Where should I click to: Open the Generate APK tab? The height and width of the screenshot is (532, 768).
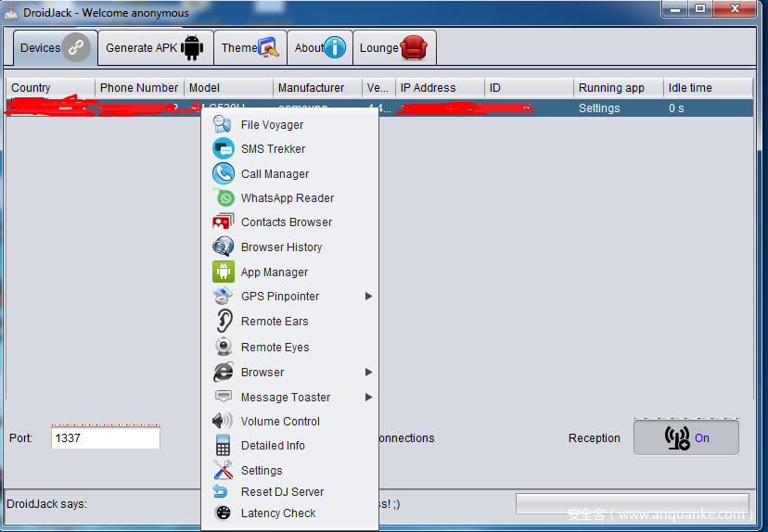click(155, 47)
